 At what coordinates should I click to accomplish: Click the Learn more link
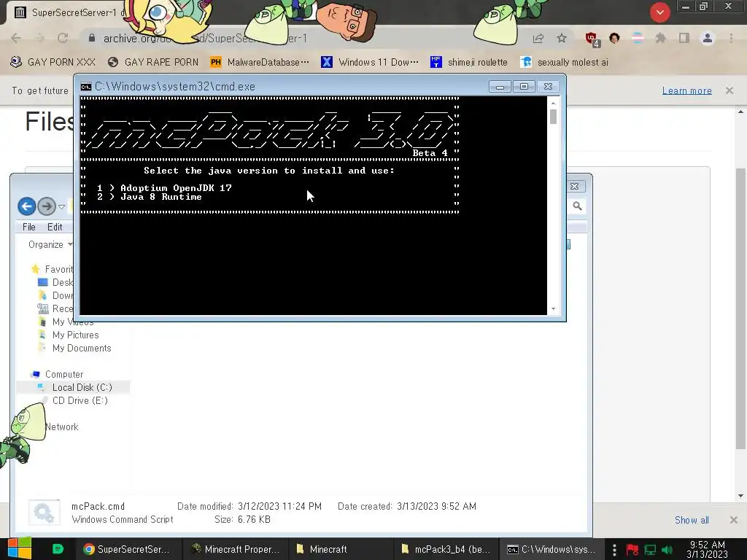coord(687,90)
